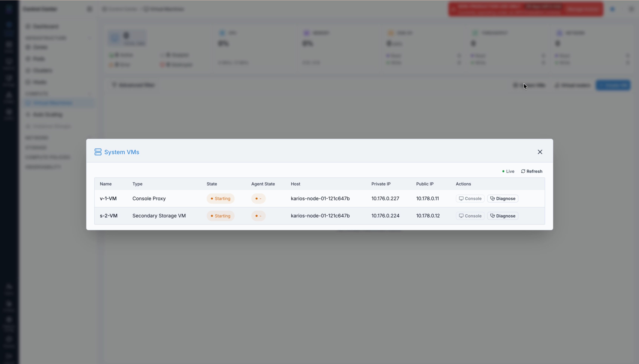Click the red alert banner at top

[x=526, y=9]
